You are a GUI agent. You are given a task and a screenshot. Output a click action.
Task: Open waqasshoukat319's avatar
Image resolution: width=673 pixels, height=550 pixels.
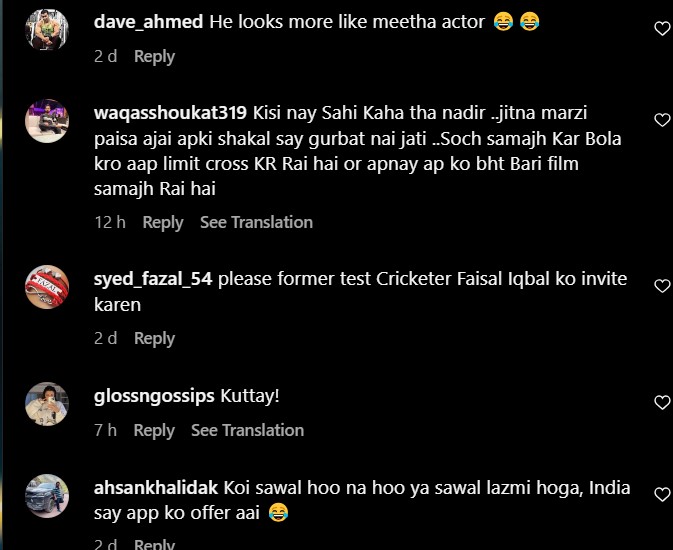[46, 121]
